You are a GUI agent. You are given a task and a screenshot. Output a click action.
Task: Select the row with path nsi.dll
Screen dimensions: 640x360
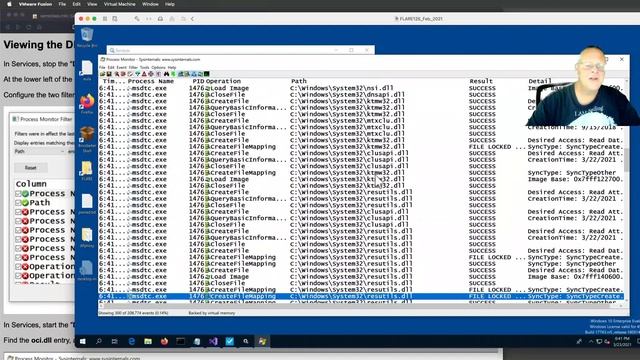[x=361, y=88]
